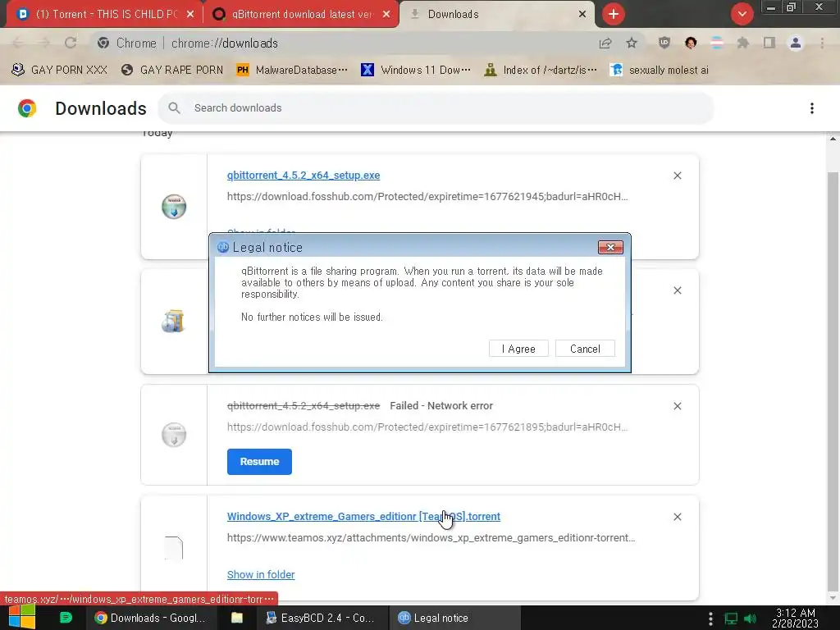The height and width of the screenshot is (630, 840).
Task: Remove the second download card from list
Action: 677,290
